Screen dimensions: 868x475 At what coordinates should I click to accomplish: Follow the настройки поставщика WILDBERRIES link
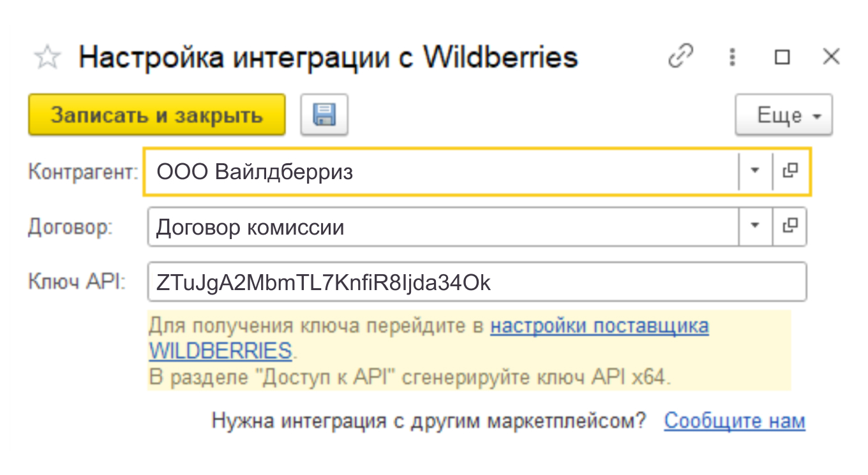(600, 325)
